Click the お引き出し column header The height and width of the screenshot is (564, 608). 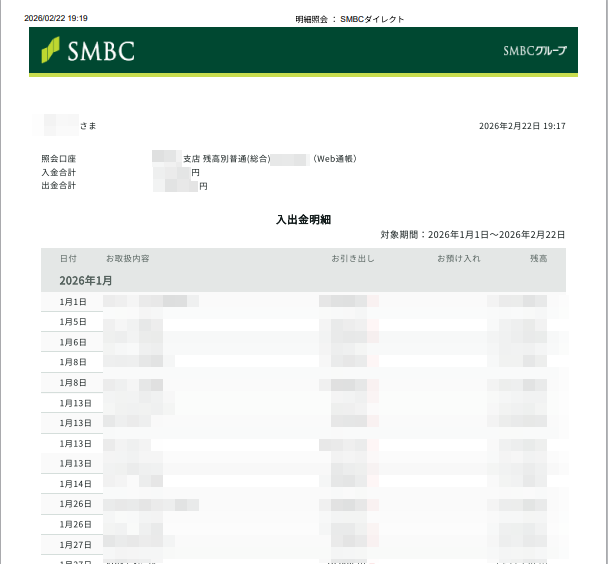tap(352, 259)
